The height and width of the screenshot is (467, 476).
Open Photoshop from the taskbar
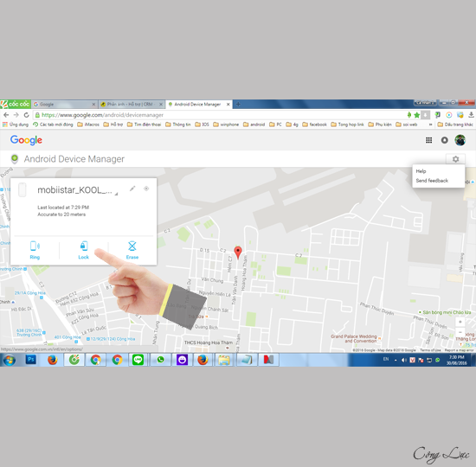[30, 360]
